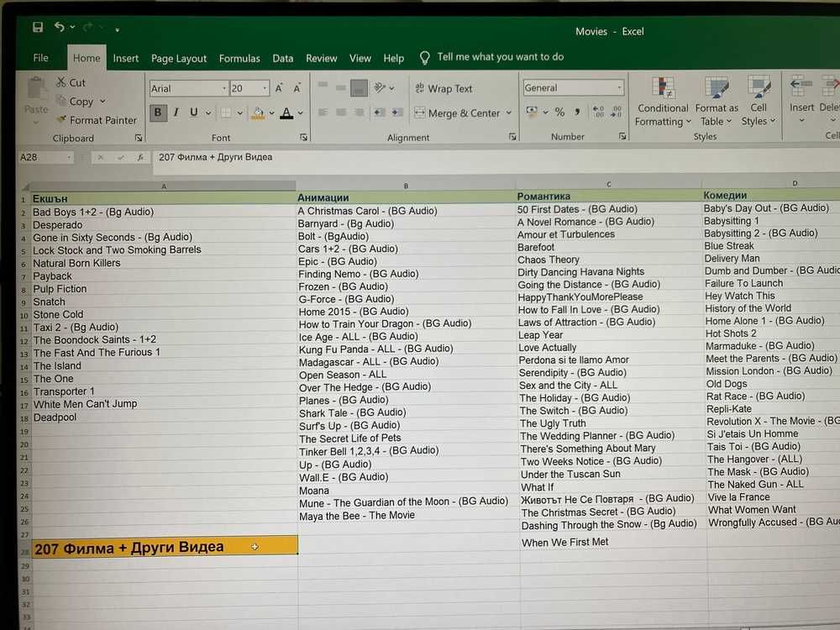The height and width of the screenshot is (630, 840).
Task: Select the 'When We First Met' cell
Action: 613,542
